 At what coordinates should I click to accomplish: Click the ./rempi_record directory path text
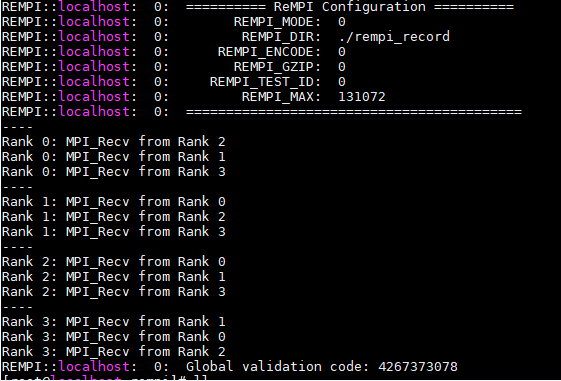coord(394,37)
